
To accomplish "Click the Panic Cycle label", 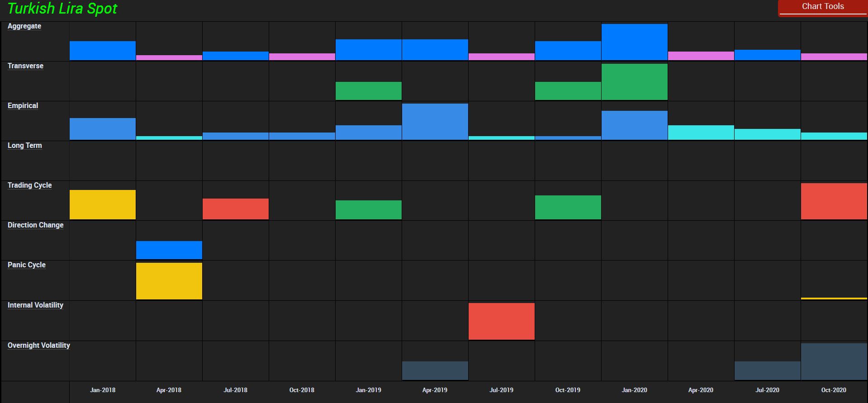I will [26, 265].
